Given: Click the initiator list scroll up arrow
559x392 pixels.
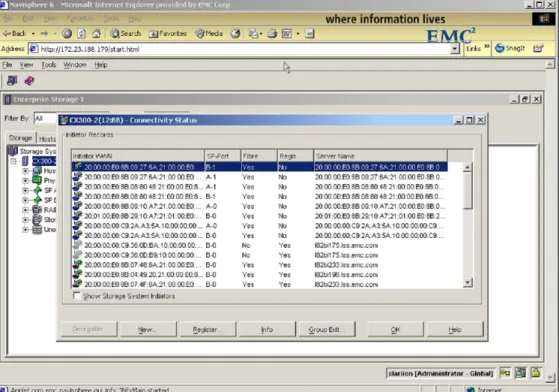Looking at the screenshot, I should [x=467, y=167].
